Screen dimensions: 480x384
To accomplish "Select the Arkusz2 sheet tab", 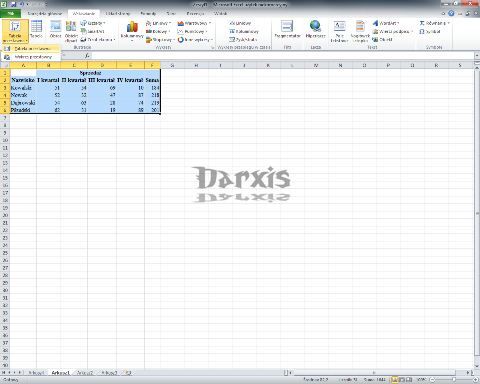I will pyautogui.click(x=85, y=373).
